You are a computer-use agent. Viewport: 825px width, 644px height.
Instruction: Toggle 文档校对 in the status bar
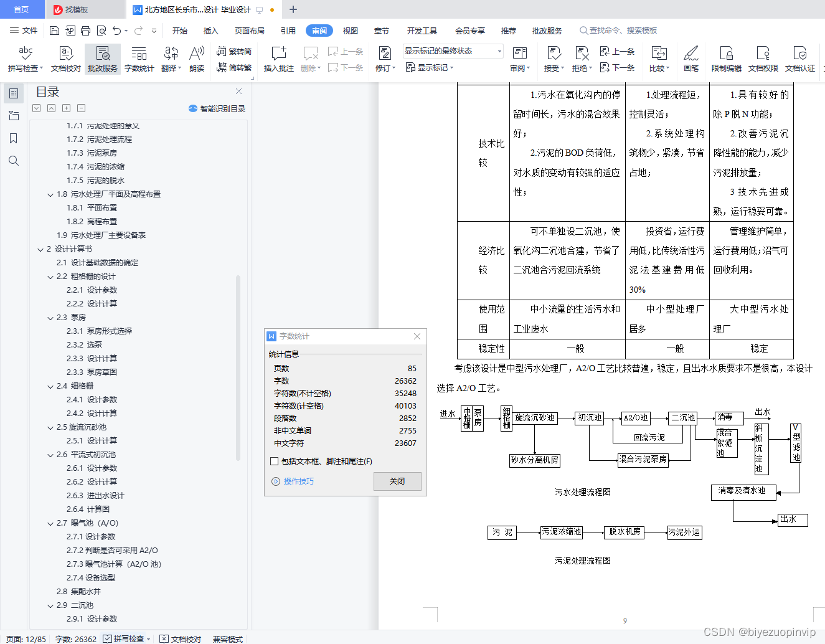181,639
